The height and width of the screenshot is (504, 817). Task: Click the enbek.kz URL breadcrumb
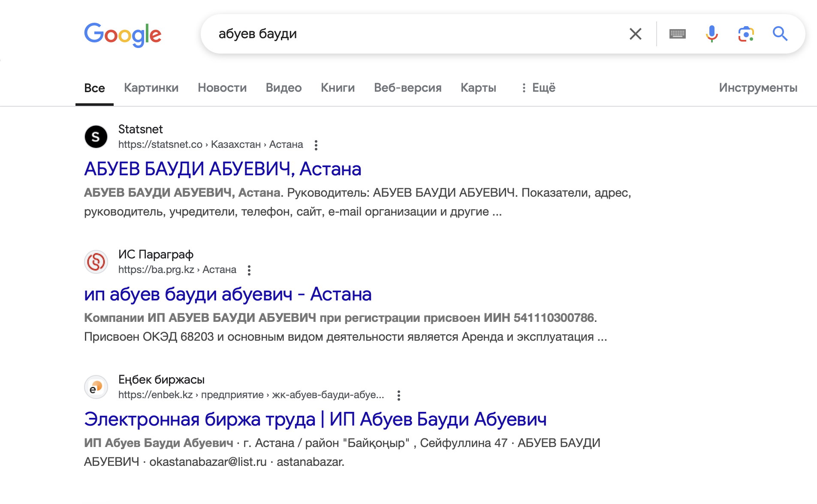(x=251, y=395)
